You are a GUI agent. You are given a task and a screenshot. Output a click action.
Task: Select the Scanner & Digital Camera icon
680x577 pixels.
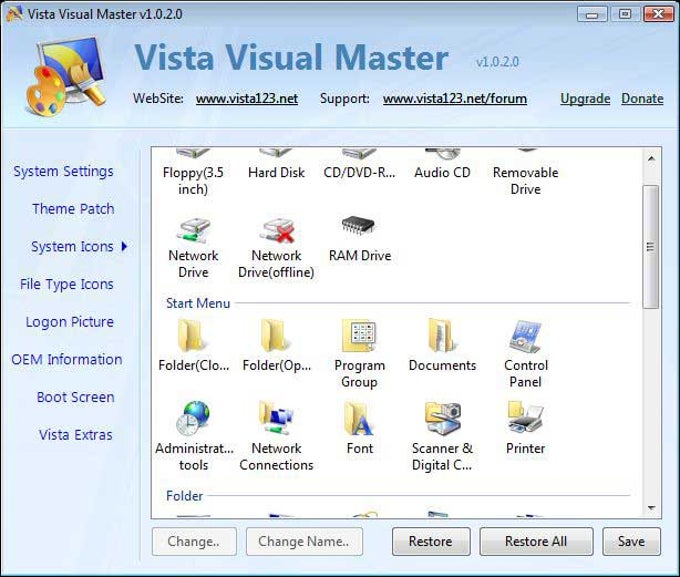[x=442, y=418]
